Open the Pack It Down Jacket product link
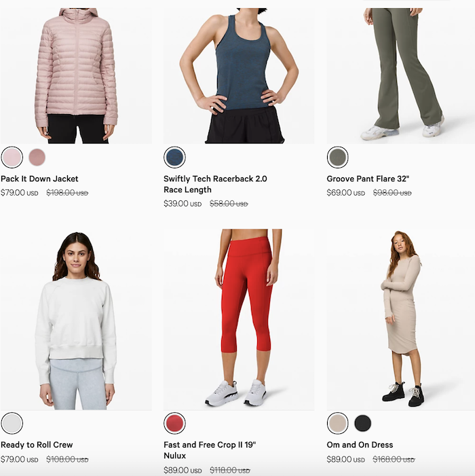 coord(39,179)
